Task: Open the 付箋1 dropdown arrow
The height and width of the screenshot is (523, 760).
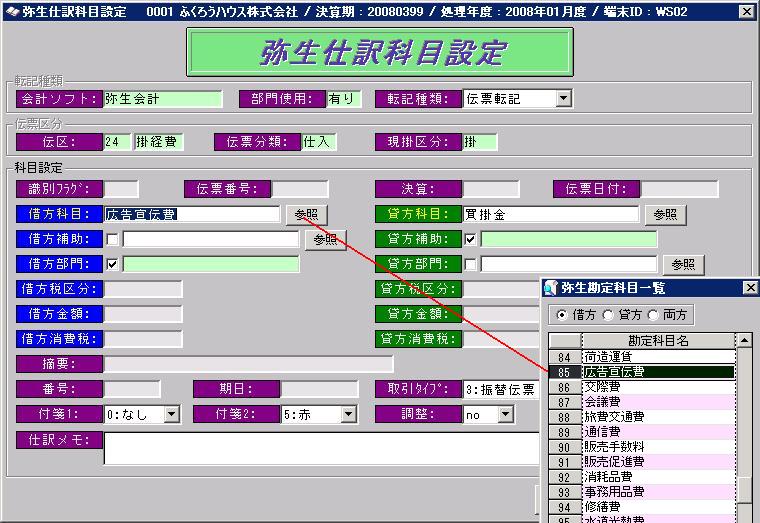Action: pos(172,414)
